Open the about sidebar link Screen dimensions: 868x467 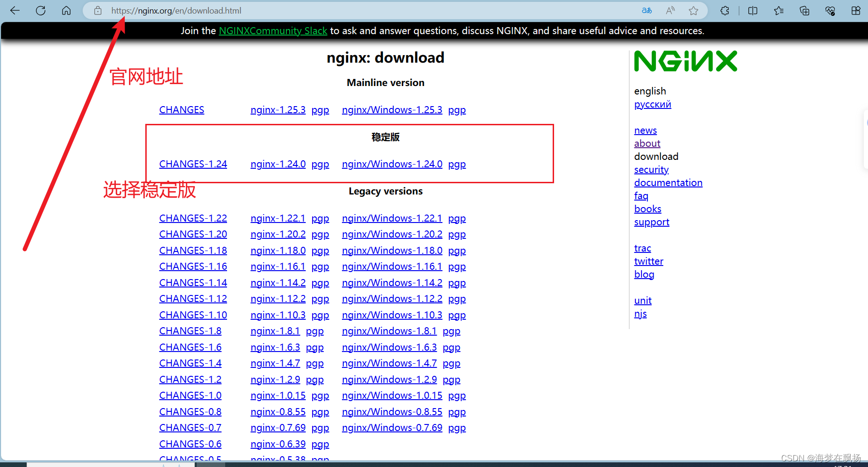click(x=647, y=144)
